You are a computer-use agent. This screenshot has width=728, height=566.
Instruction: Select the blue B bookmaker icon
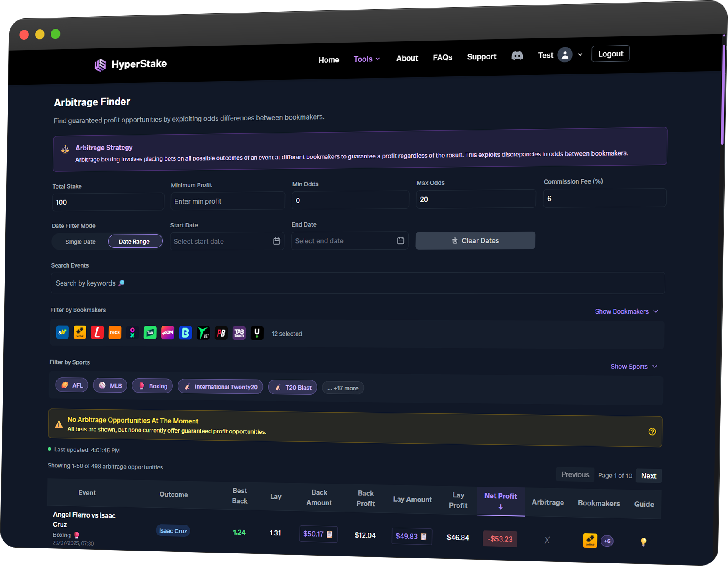[185, 333]
